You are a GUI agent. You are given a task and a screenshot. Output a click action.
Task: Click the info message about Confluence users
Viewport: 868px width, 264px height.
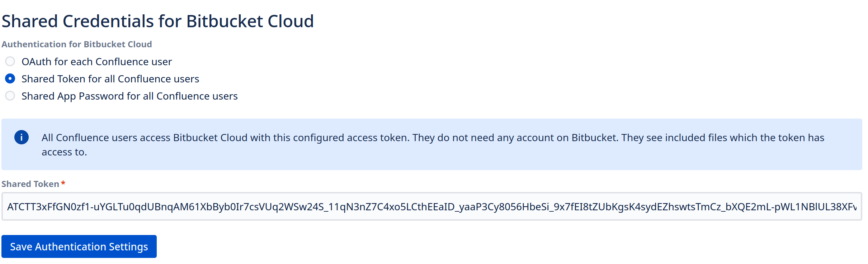pos(433,145)
